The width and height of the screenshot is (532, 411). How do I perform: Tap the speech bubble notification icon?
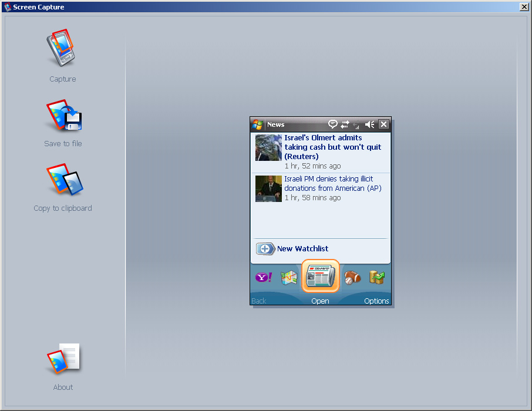pos(332,124)
